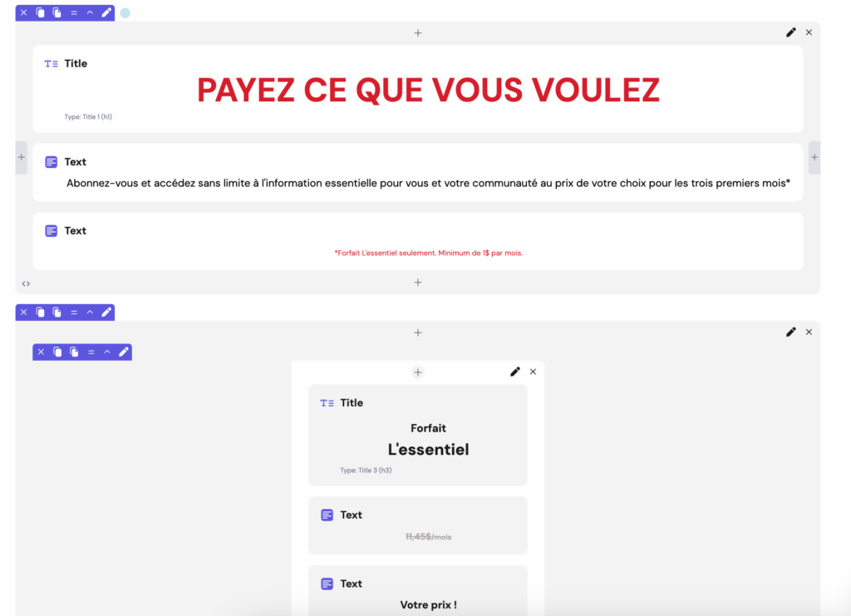Click the pencil icon in the innermost nested purple toolbar
Image resolution: width=851 pixels, height=616 pixels.
pyautogui.click(x=124, y=352)
